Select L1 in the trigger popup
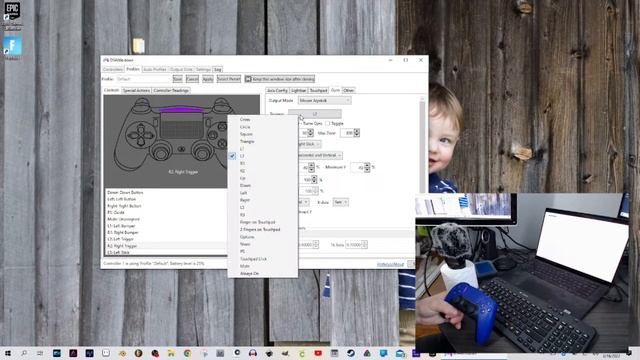Image resolution: width=640 pixels, height=360 pixels. [x=262, y=149]
